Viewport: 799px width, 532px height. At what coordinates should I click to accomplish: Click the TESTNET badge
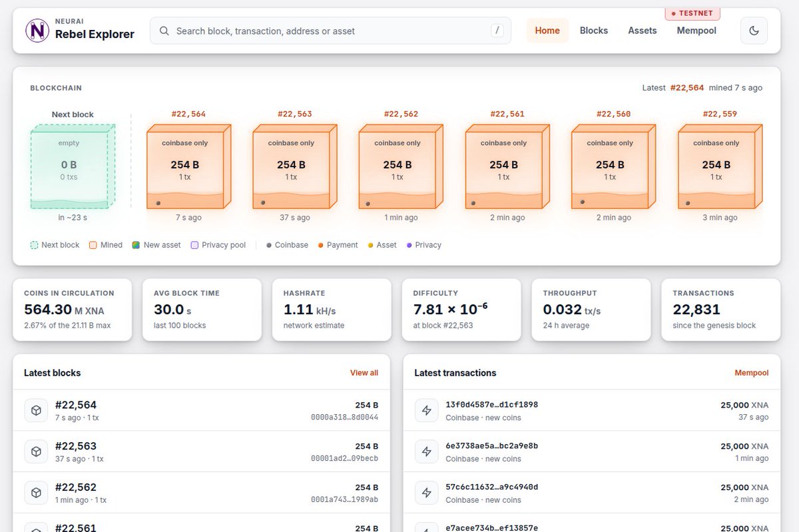pyautogui.click(x=692, y=13)
